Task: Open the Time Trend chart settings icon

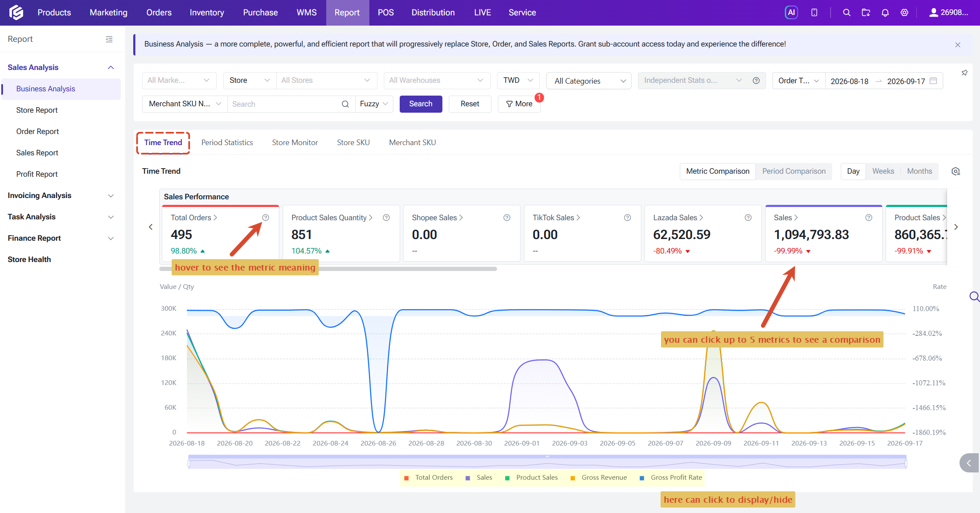Action: 956,171
